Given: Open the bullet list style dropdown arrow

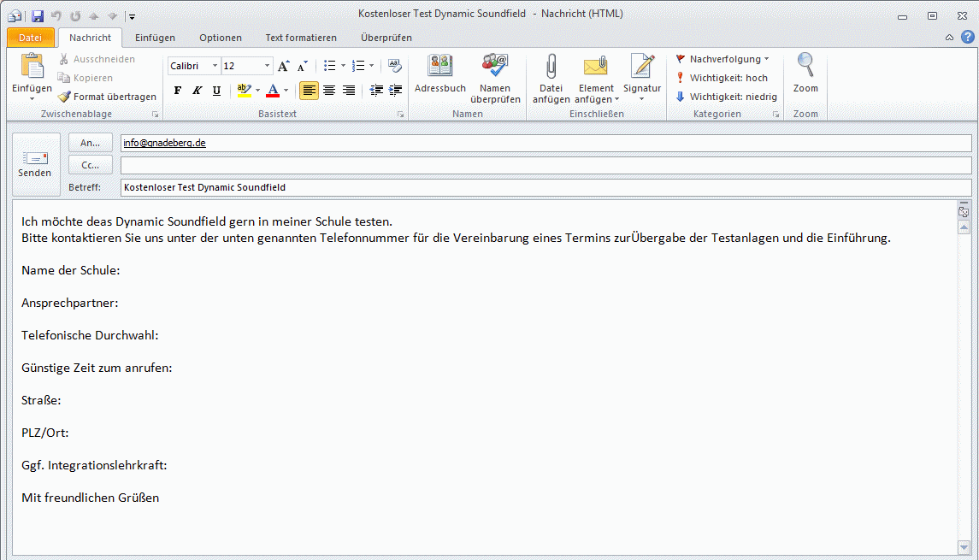Looking at the screenshot, I should 343,66.
